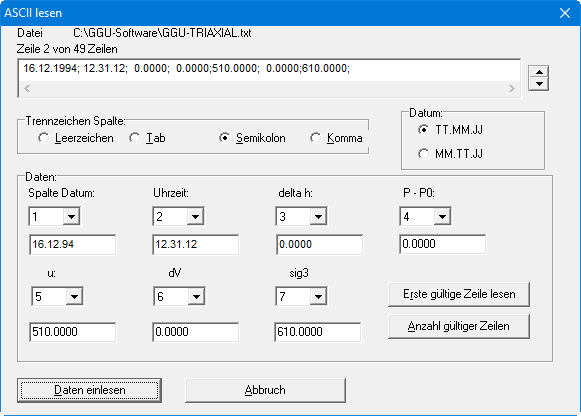581x416 pixels.
Task: Click Anzahl gültiger Zeilen button
Action: pyautogui.click(x=459, y=326)
